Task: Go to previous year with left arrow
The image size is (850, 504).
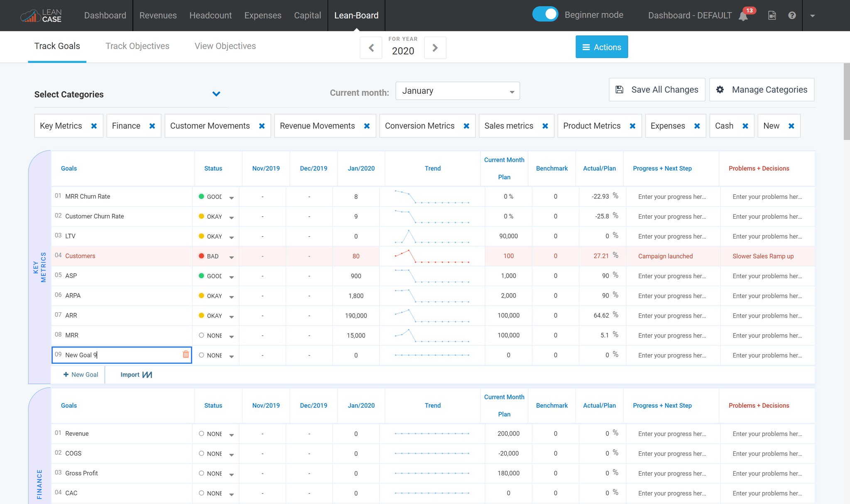Action: click(x=371, y=48)
